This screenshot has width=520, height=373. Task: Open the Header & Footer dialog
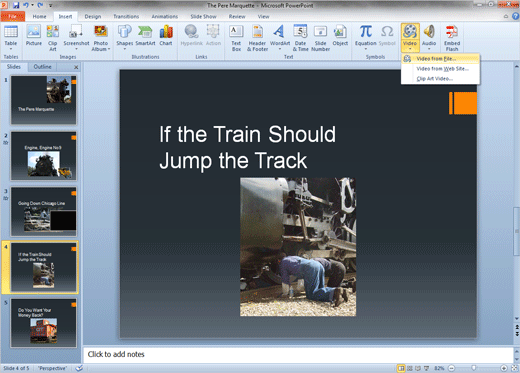(x=257, y=38)
